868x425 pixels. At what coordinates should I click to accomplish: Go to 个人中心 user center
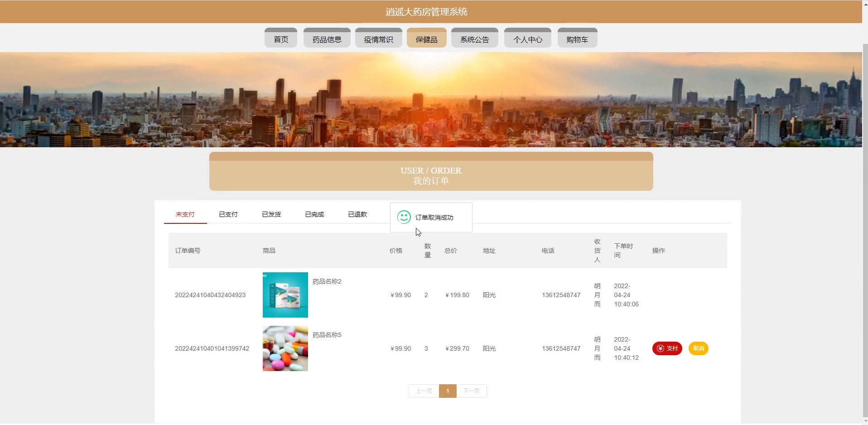(527, 39)
